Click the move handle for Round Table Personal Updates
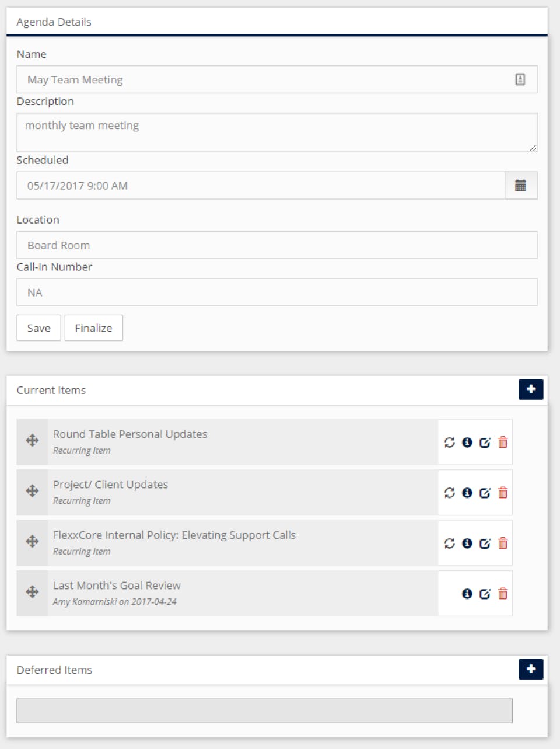The width and height of the screenshot is (560, 749). point(32,441)
